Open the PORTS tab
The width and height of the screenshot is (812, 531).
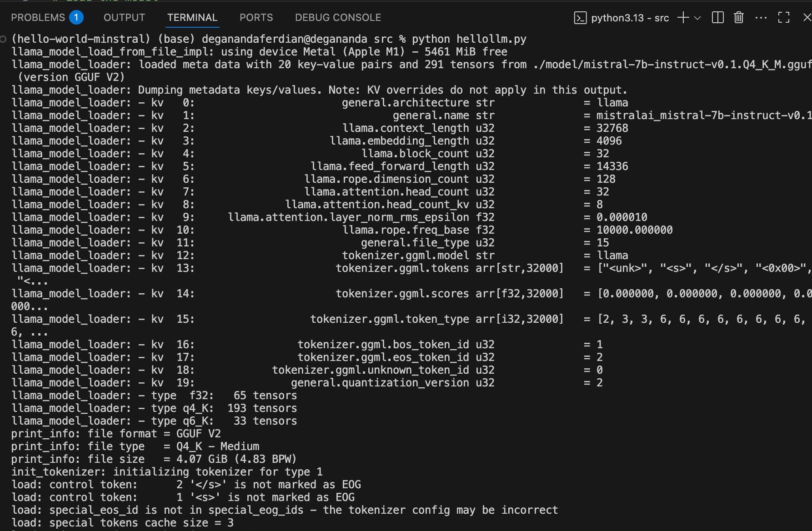tap(256, 18)
